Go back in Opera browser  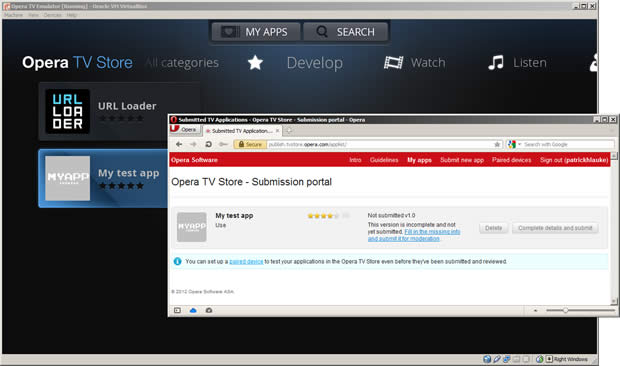(179, 144)
